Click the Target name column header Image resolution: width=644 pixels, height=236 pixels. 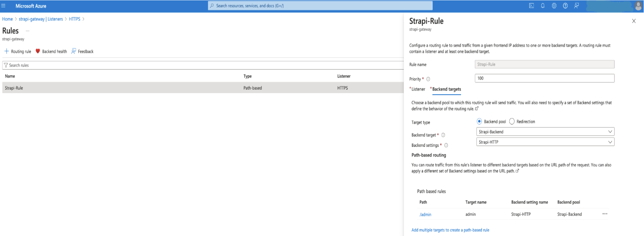(476, 202)
